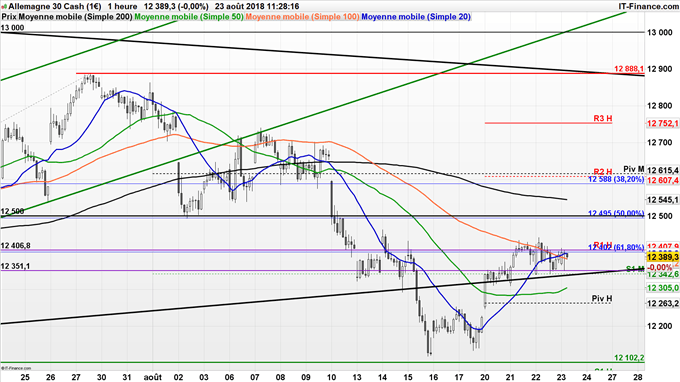Click date 16 on the time axis
This screenshot has height=382, width=680.
[433, 377]
